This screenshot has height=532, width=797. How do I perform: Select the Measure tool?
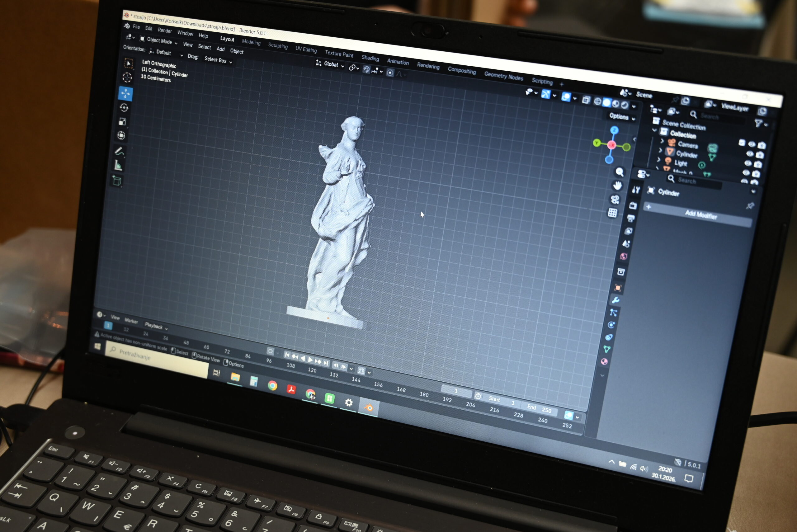click(x=118, y=166)
